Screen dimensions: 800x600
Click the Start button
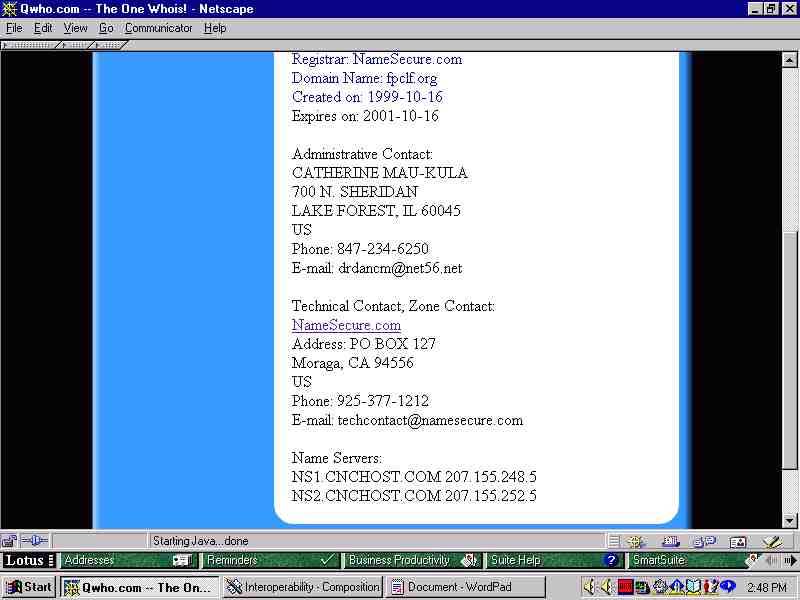click(x=29, y=587)
